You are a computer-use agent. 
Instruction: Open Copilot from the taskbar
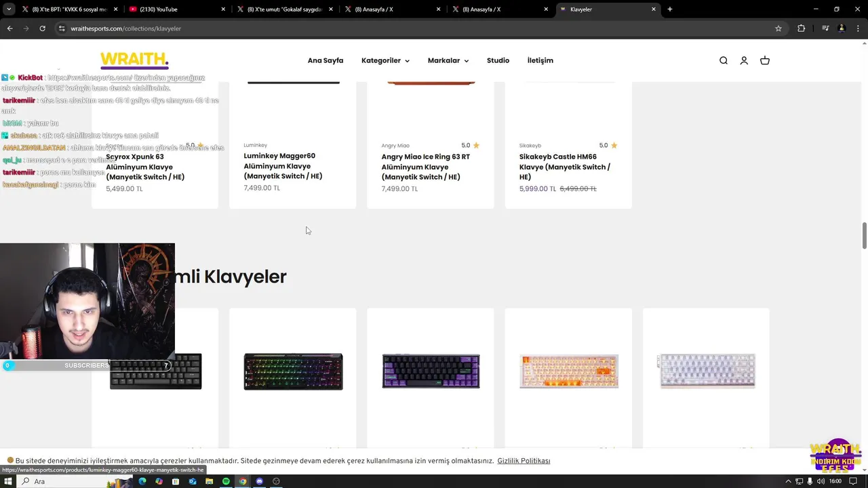pos(159,481)
